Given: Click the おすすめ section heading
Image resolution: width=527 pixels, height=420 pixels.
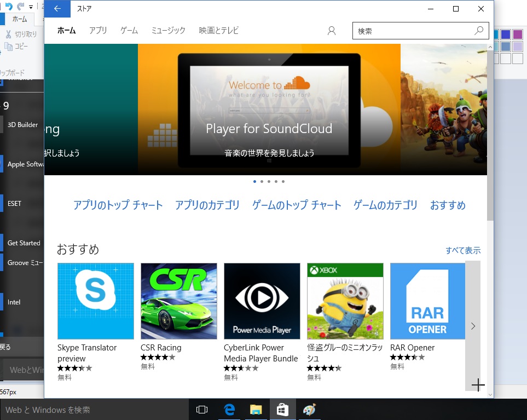Looking at the screenshot, I should pos(78,249).
